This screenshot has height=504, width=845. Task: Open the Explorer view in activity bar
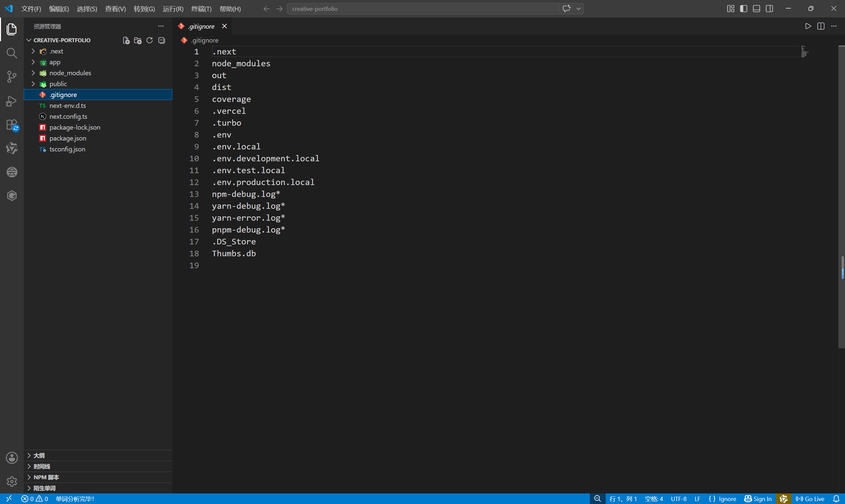tap(12, 29)
